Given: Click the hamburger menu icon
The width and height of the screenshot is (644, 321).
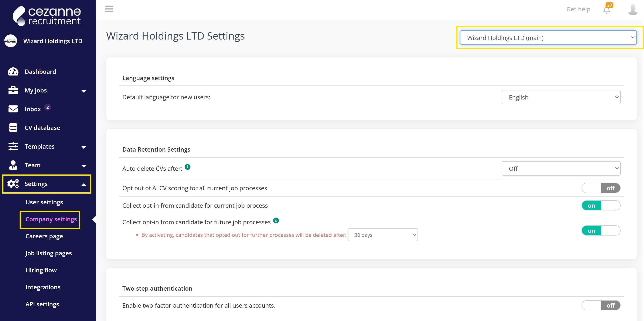Looking at the screenshot, I should pos(109,9).
